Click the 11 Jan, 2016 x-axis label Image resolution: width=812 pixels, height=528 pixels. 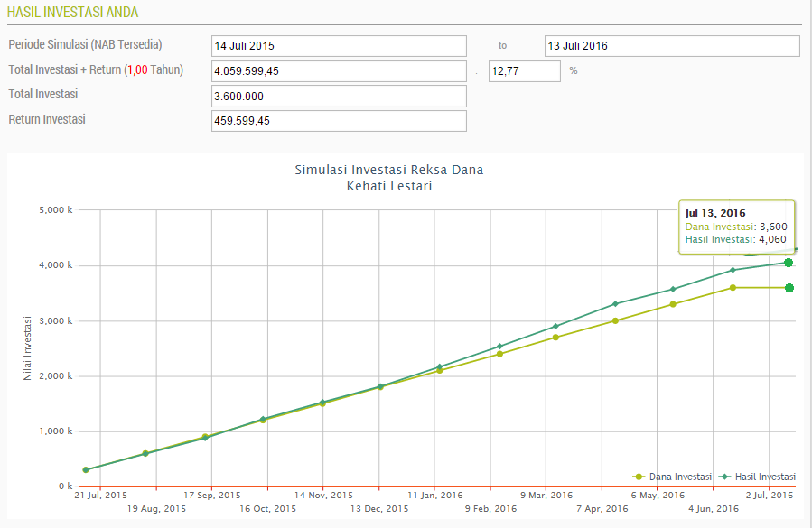435,496
